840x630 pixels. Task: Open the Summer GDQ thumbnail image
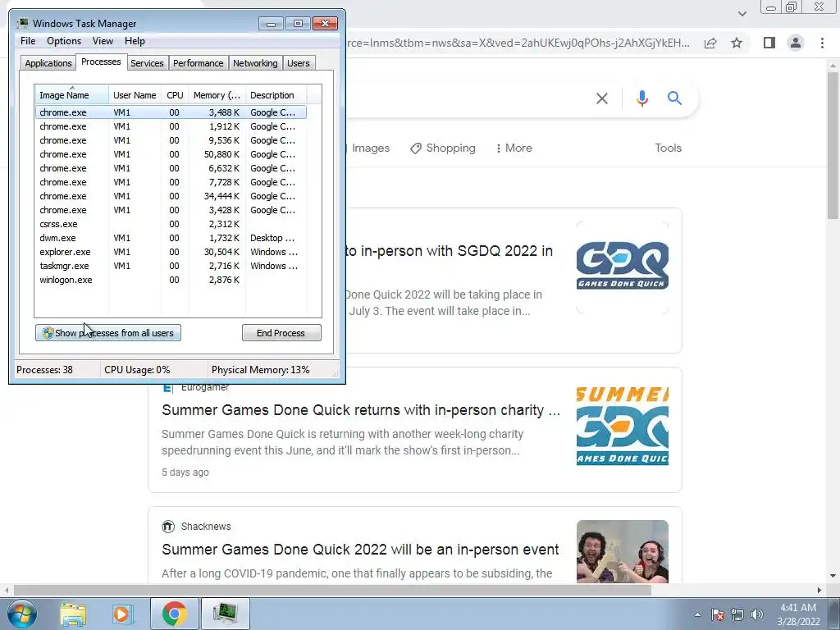point(623,426)
